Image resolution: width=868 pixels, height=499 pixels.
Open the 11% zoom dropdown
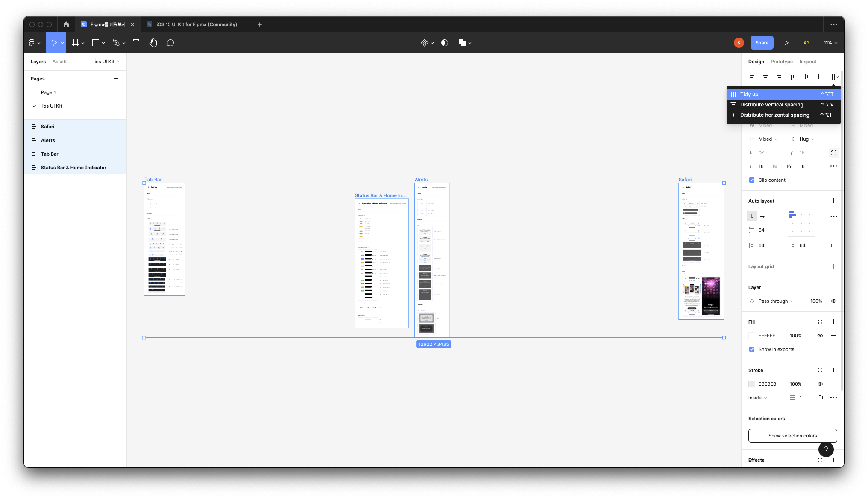coord(830,43)
